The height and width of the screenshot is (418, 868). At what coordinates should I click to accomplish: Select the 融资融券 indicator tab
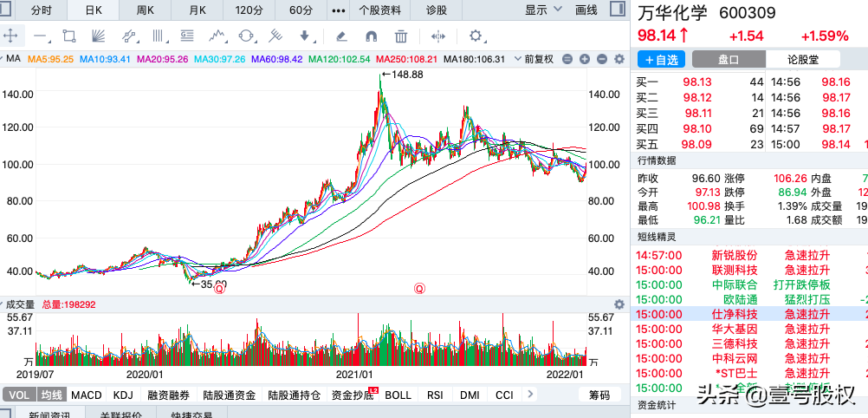tap(168, 395)
